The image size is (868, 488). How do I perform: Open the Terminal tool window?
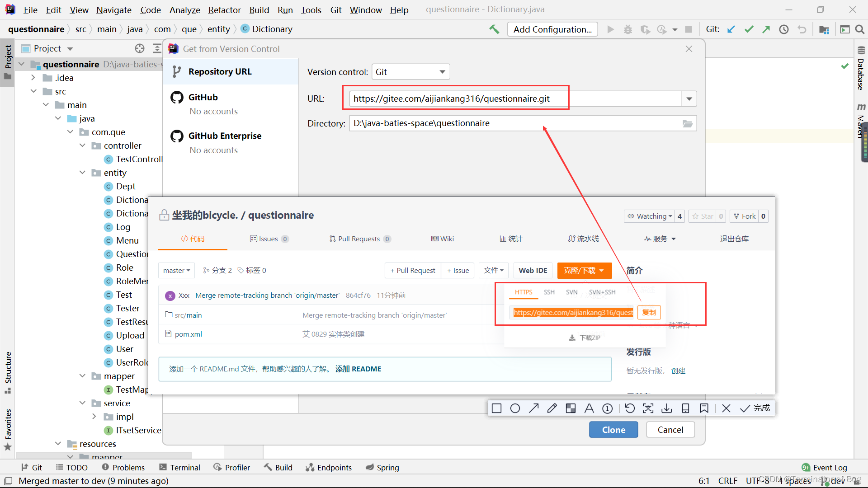coord(180,468)
